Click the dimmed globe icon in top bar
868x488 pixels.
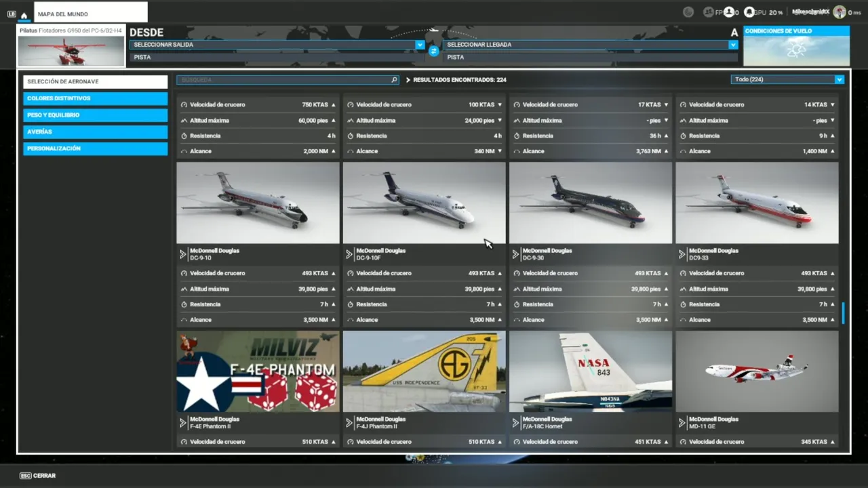(688, 12)
